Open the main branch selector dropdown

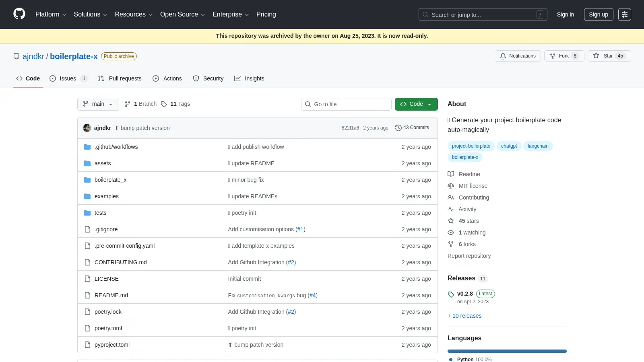(98, 104)
